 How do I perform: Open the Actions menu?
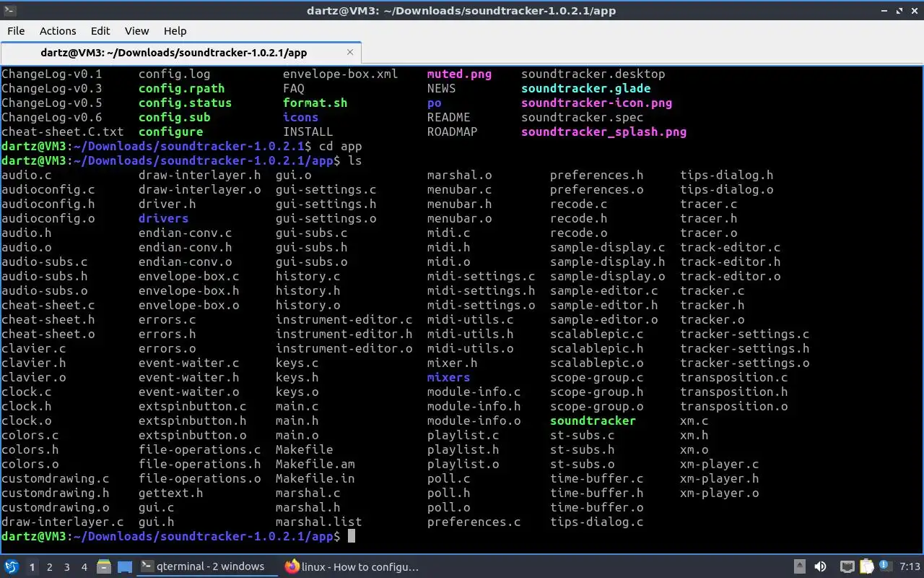pos(58,31)
